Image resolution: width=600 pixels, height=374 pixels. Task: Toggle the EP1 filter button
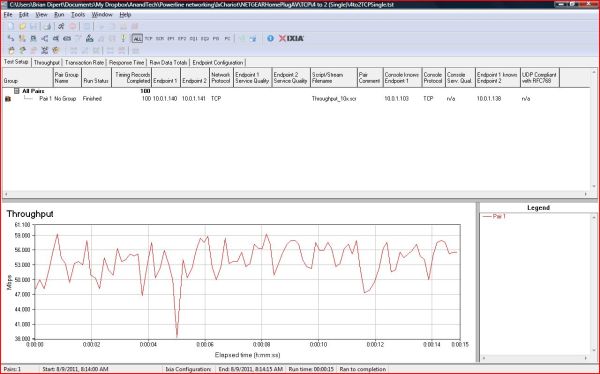pos(171,38)
